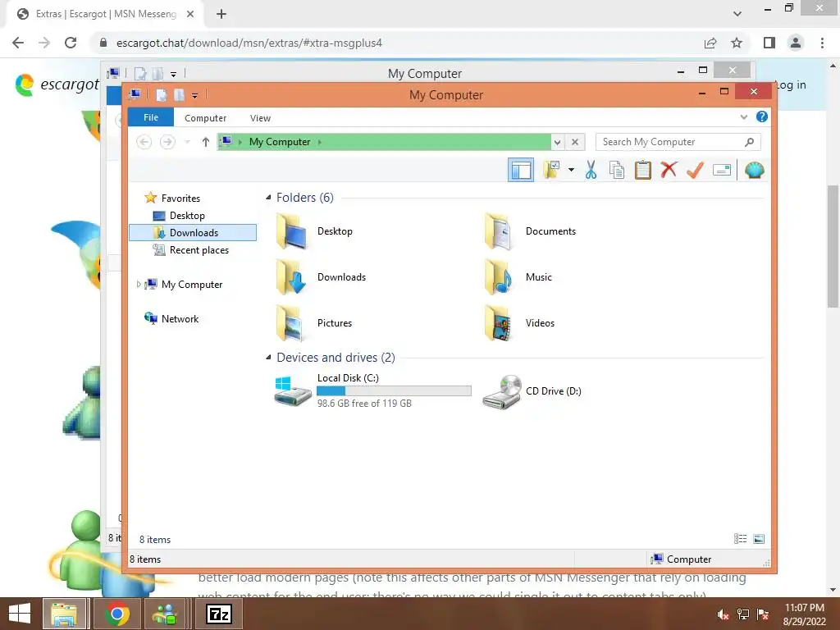This screenshot has width=840, height=630.
Task: Click My Computer breadcrumb in address bar
Action: pyautogui.click(x=280, y=142)
